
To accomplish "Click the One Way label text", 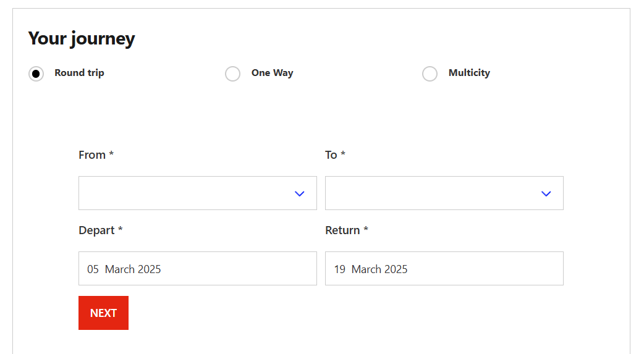I will (273, 73).
